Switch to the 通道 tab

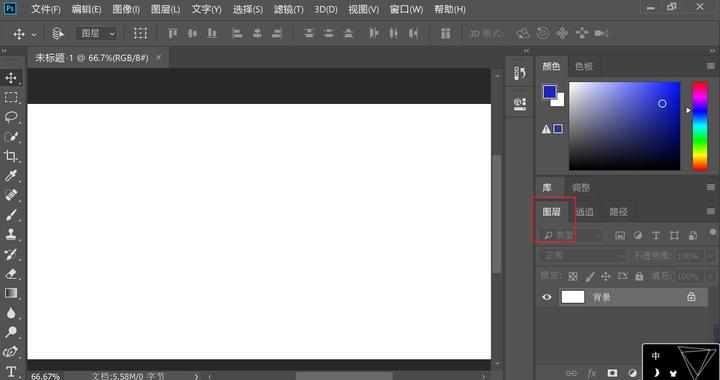(x=585, y=212)
